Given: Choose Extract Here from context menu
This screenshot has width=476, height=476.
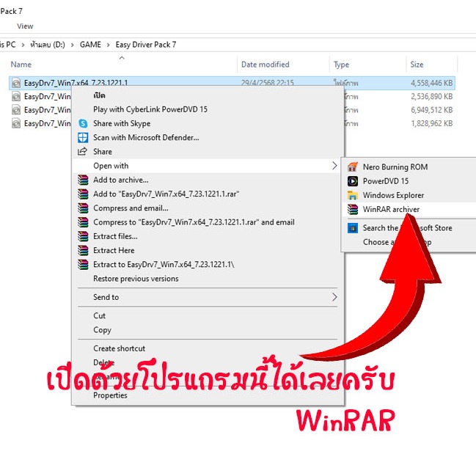Looking at the screenshot, I should click(114, 251).
